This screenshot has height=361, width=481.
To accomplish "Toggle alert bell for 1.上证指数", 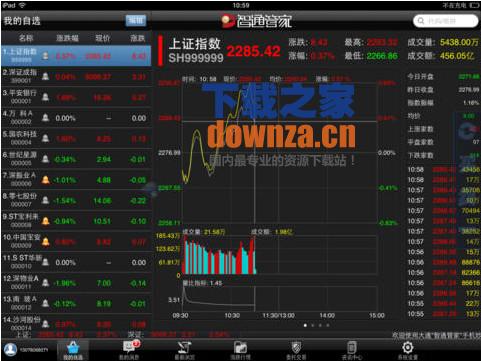I will [46, 56].
